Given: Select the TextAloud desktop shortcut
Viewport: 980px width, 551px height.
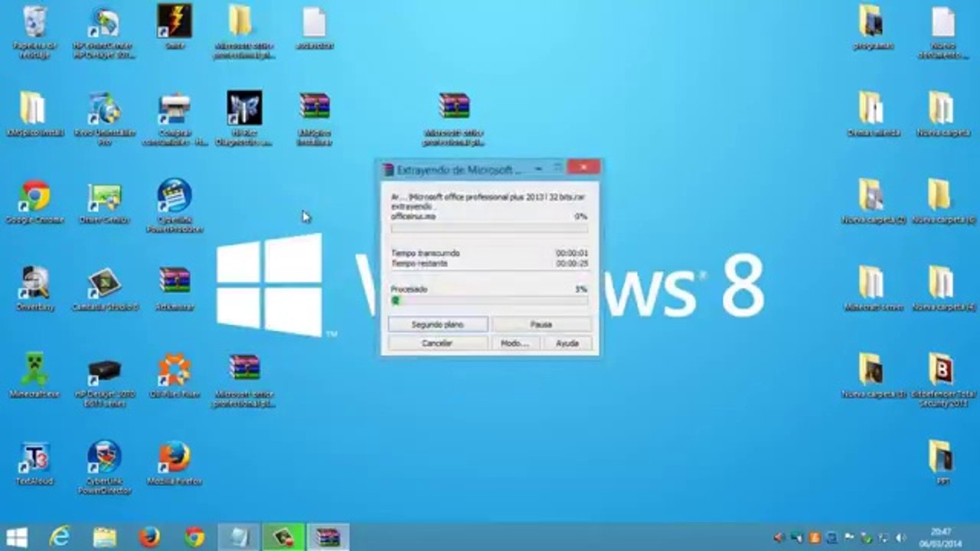Looking at the screenshot, I should 34,464.
